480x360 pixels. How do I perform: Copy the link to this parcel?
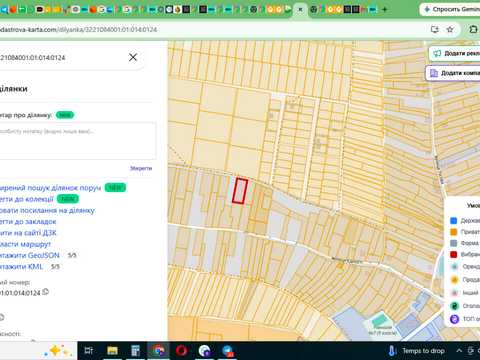47,211
